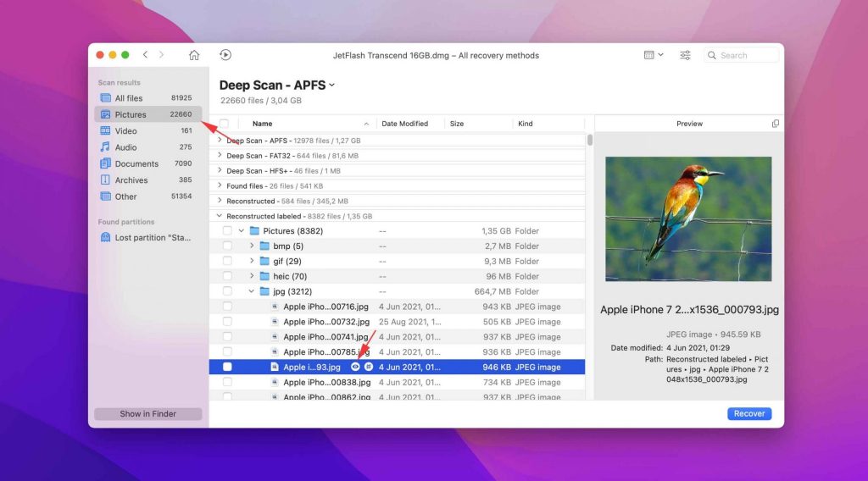The image size is (868, 481).
Task: Click the eye preview icon on selected file
Action: click(355, 367)
